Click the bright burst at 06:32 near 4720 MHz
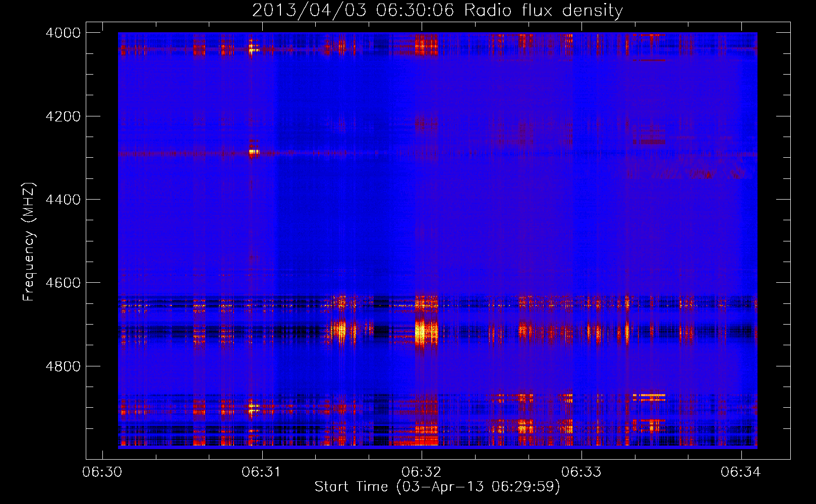816x504 pixels. tap(426, 333)
